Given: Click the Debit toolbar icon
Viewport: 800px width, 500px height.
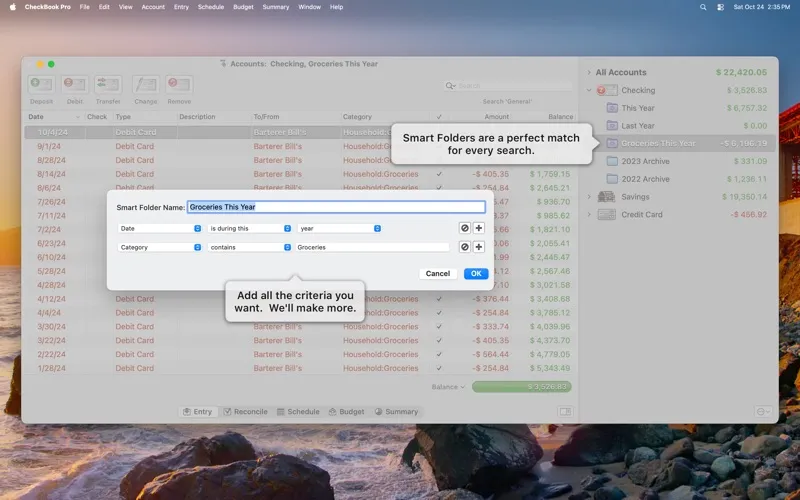Looking at the screenshot, I should [x=74, y=84].
